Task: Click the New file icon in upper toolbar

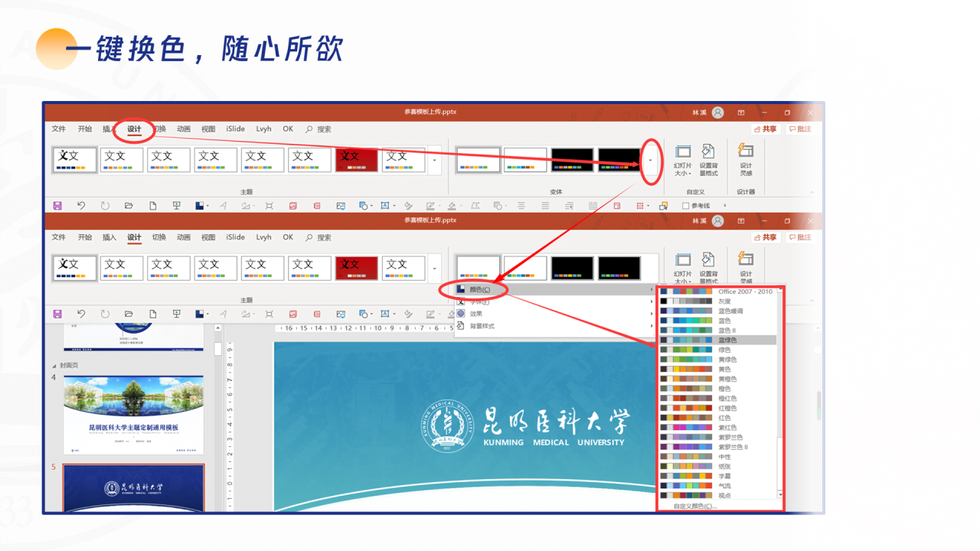Action: pos(152,206)
